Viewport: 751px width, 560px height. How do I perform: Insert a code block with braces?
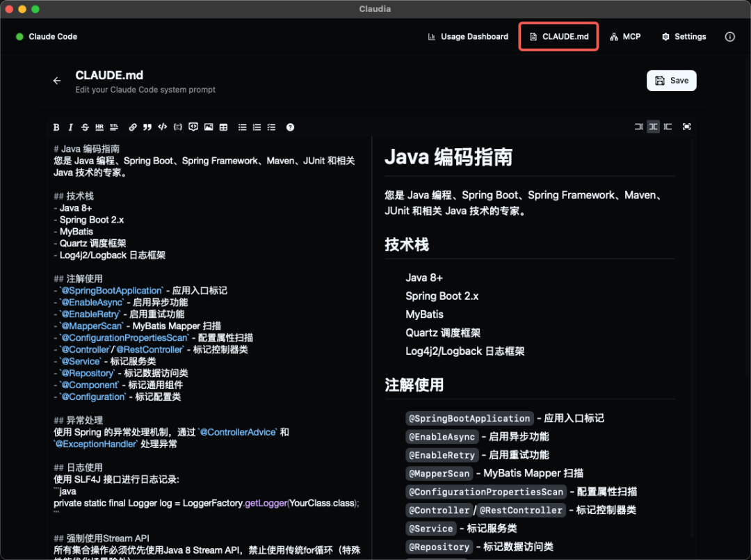(x=178, y=127)
